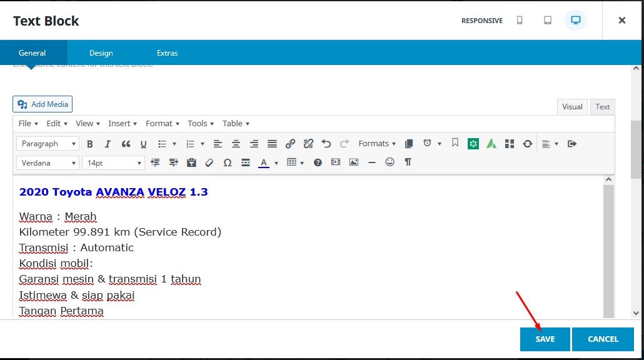The width and height of the screenshot is (644, 360).
Task: Open the Insert menu
Action: tap(123, 124)
